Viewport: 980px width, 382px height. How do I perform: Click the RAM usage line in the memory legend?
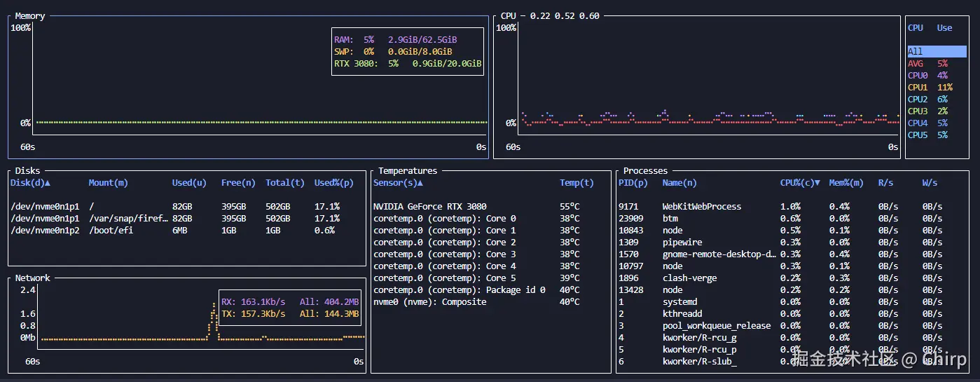(395, 40)
